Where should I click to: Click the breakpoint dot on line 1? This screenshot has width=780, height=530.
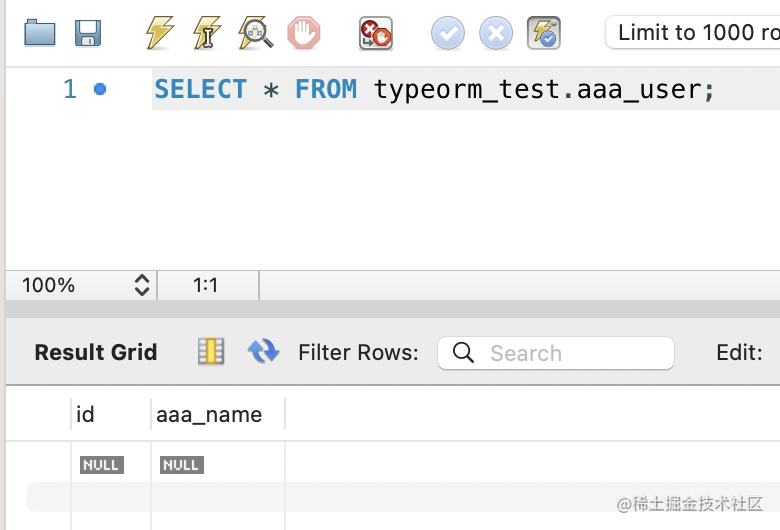click(x=100, y=89)
